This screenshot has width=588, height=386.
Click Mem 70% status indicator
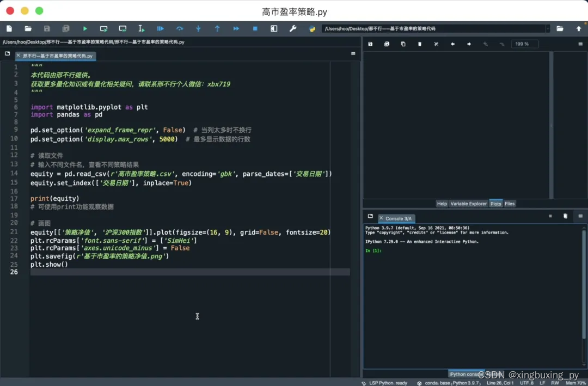tap(575, 383)
